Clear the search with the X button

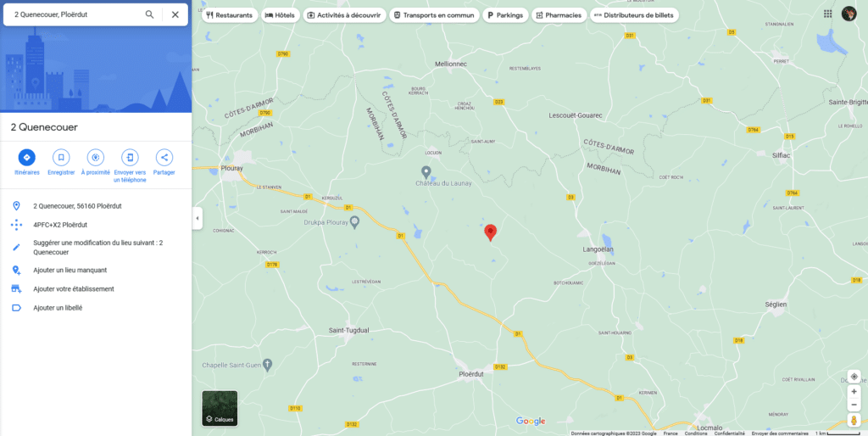tap(175, 14)
